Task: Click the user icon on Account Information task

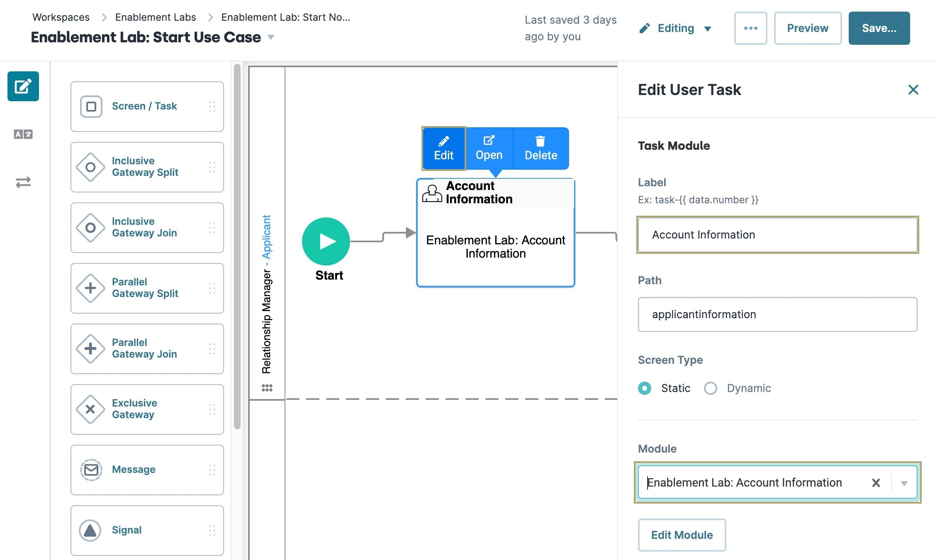Action: click(432, 193)
